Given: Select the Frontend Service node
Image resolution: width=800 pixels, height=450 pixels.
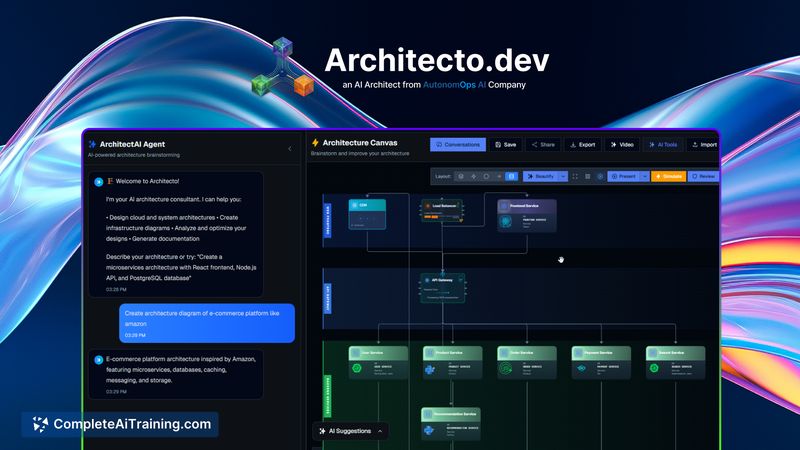Looking at the screenshot, I should (x=527, y=215).
